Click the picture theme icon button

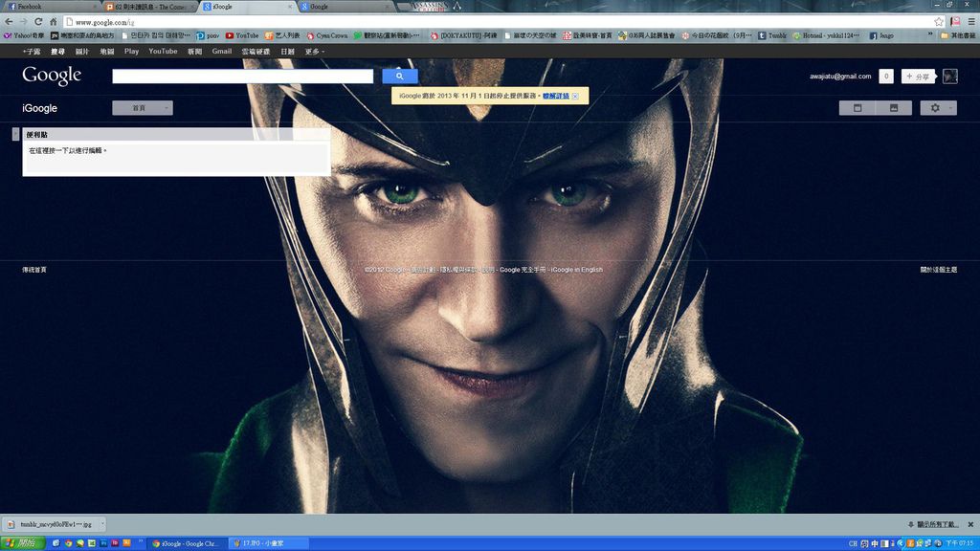[894, 108]
